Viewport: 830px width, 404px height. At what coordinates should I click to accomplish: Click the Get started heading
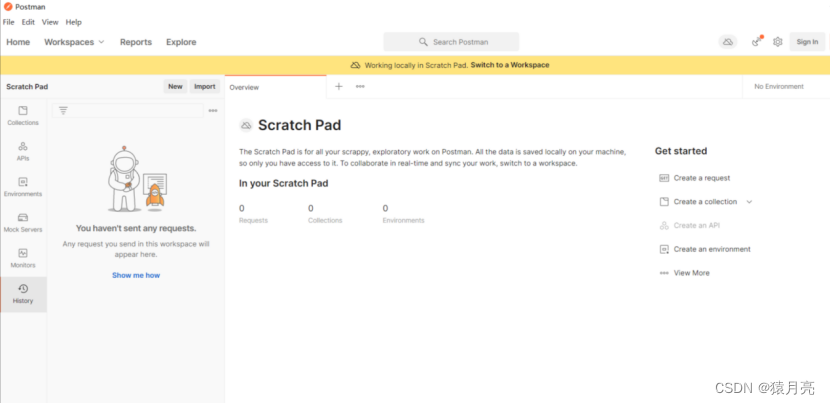point(681,151)
